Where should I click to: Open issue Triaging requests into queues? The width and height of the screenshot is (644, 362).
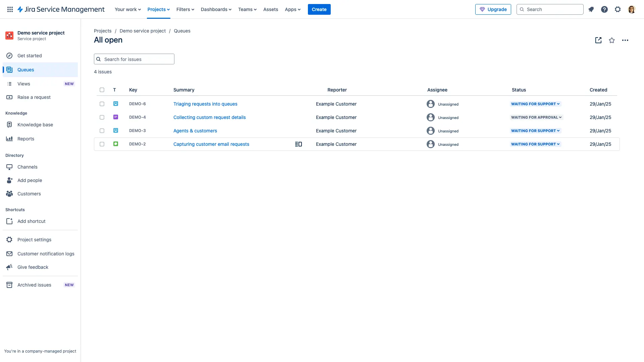(x=205, y=104)
